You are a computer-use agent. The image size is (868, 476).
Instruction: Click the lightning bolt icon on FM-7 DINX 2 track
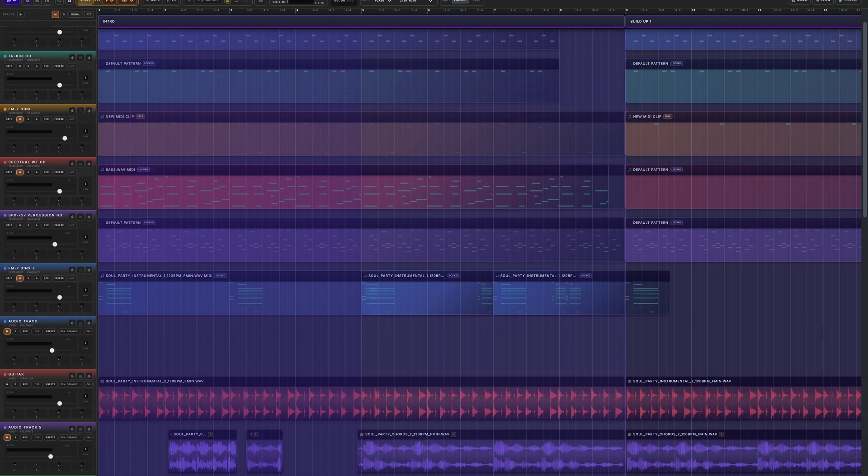pyautogui.click(x=72, y=270)
